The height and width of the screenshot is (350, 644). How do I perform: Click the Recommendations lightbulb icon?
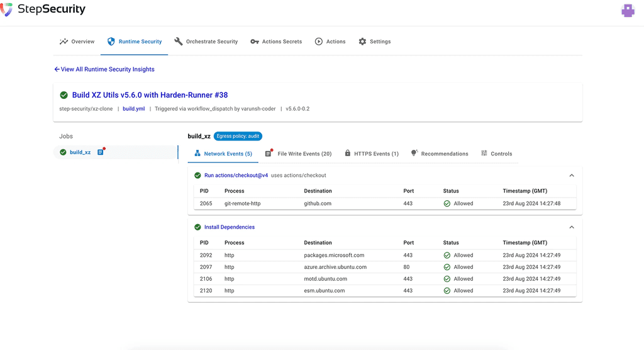pyautogui.click(x=414, y=153)
